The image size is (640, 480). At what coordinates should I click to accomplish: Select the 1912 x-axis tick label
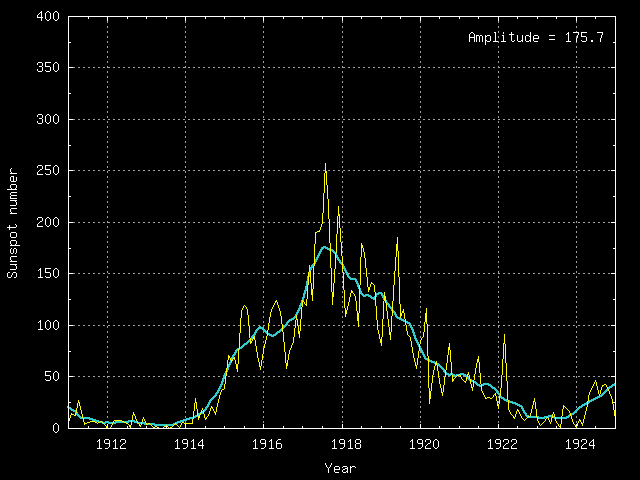tap(108, 444)
